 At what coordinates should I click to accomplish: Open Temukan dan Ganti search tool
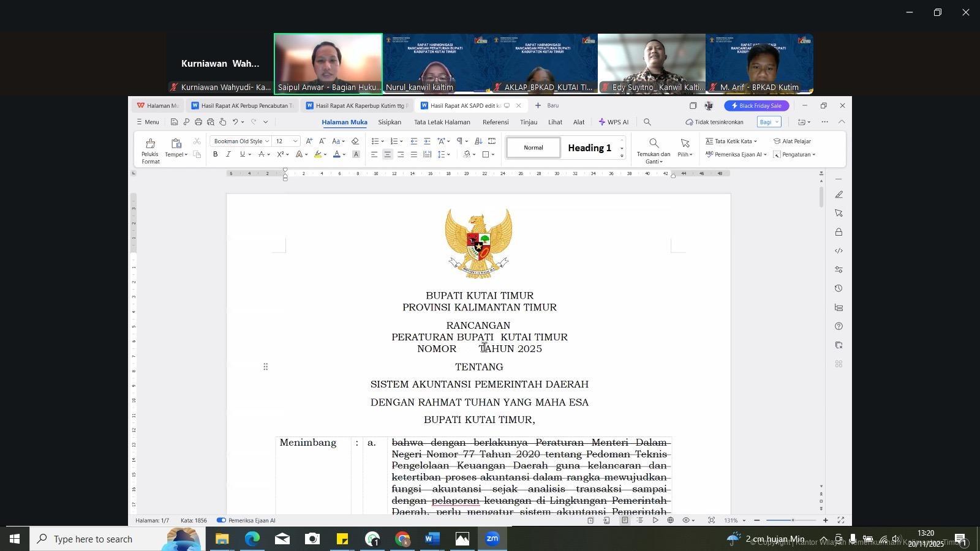click(x=654, y=150)
